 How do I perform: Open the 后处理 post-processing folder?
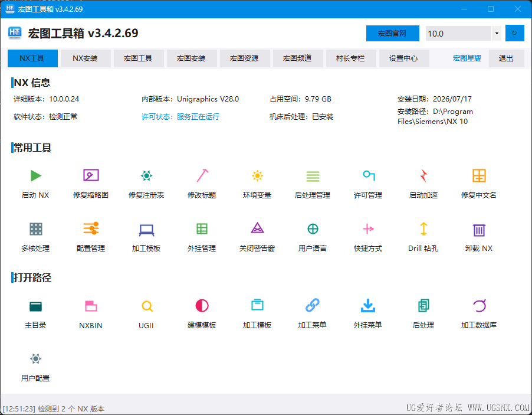[x=423, y=305]
